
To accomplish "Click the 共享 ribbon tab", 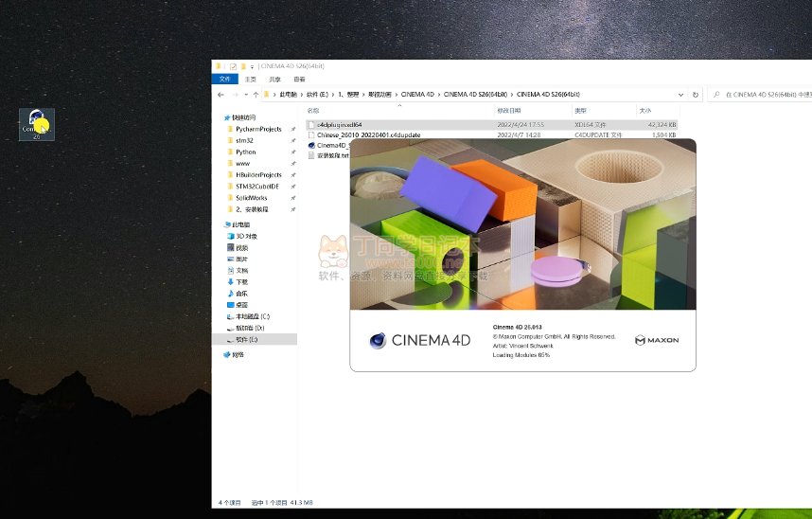I will point(275,80).
